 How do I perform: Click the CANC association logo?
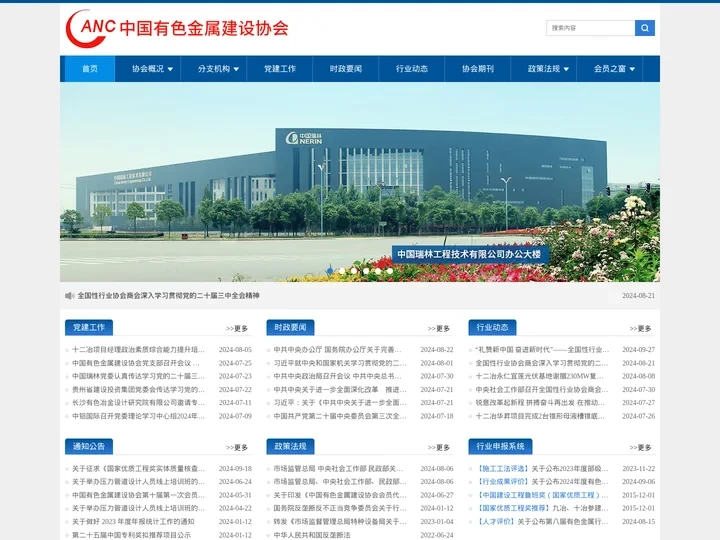[177, 28]
